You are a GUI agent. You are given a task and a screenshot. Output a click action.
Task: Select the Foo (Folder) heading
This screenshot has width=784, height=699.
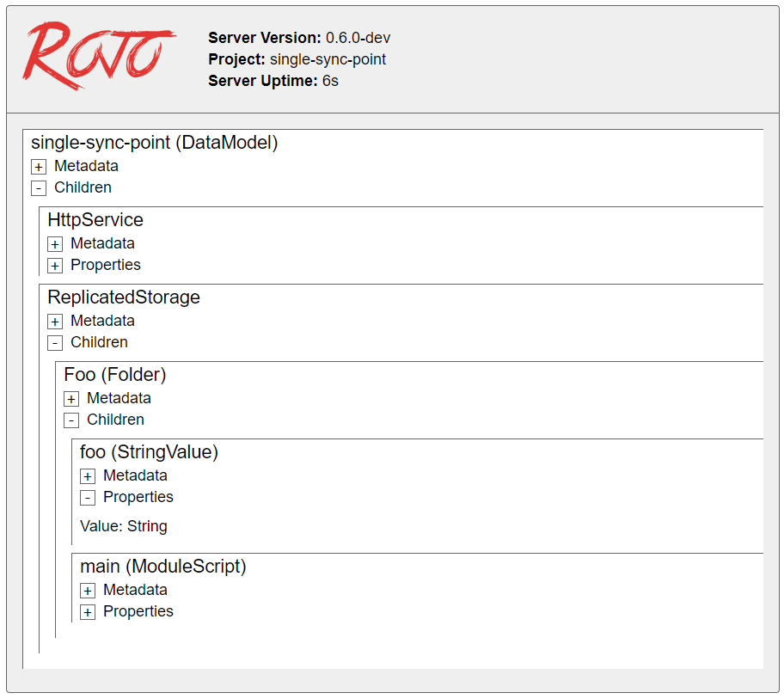[x=115, y=375]
